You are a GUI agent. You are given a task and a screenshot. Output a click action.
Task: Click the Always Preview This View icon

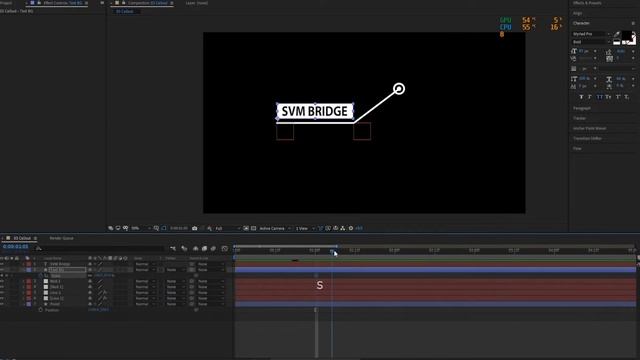click(111, 228)
